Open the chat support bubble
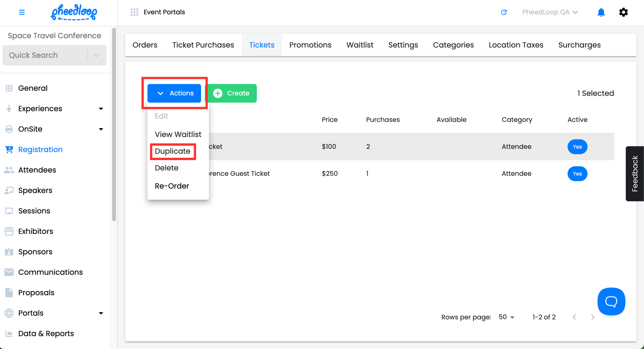 tap(611, 301)
